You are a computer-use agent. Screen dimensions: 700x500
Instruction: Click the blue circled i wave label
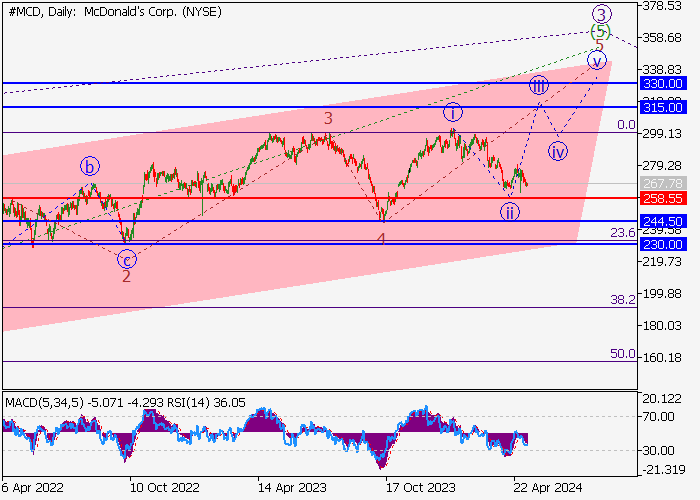point(453,113)
